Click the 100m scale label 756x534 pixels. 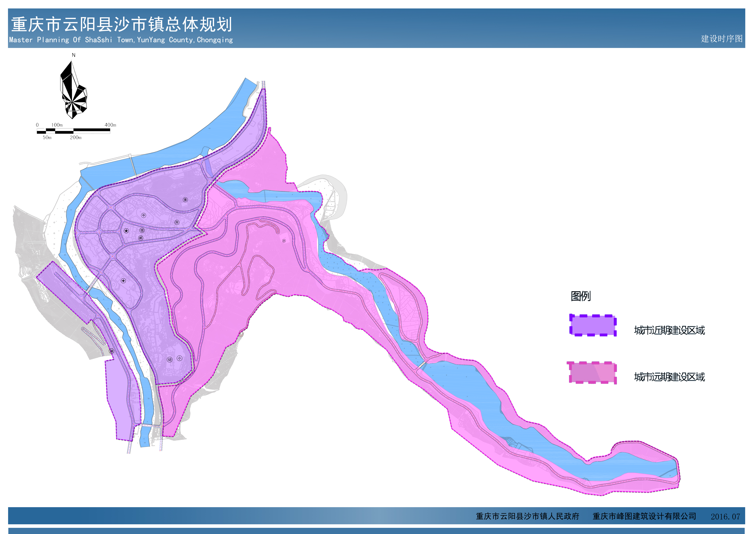(x=57, y=125)
